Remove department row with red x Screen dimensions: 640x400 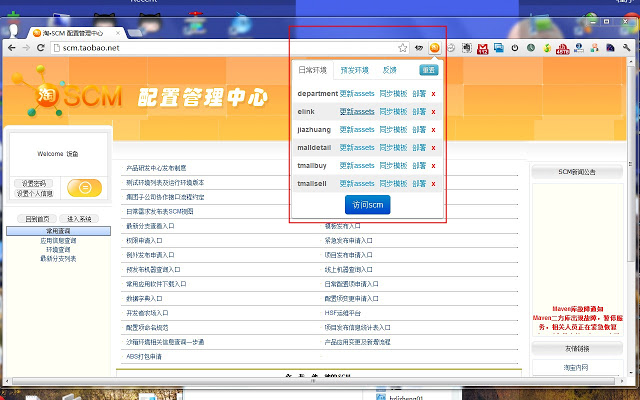(433, 94)
